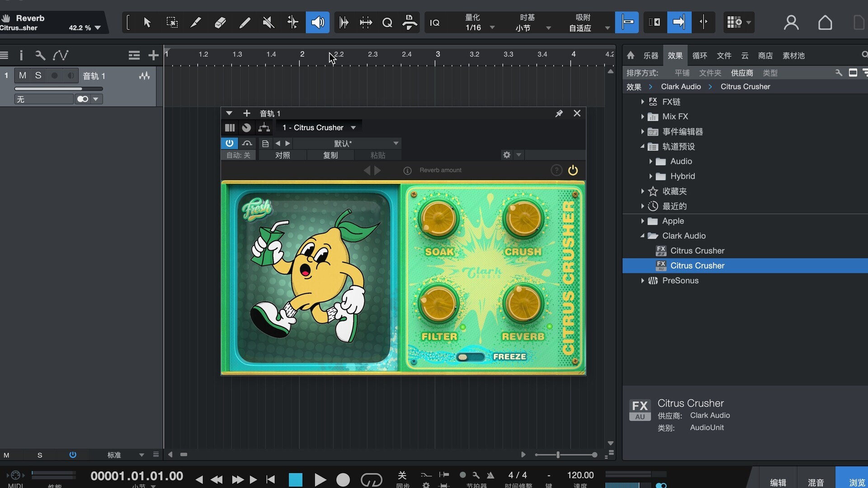868x488 pixels.
Task: Switch to the 乐器 browser tab
Action: [651, 56]
